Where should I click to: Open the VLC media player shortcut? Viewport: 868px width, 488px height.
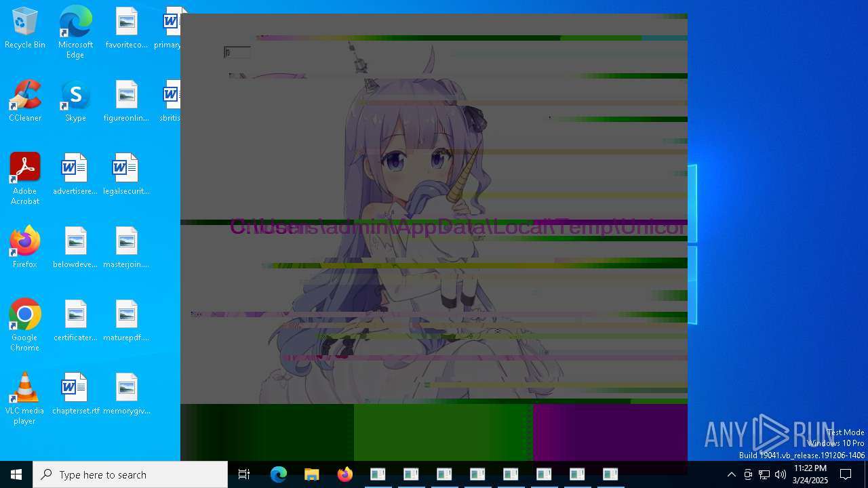tap(25, 399)
